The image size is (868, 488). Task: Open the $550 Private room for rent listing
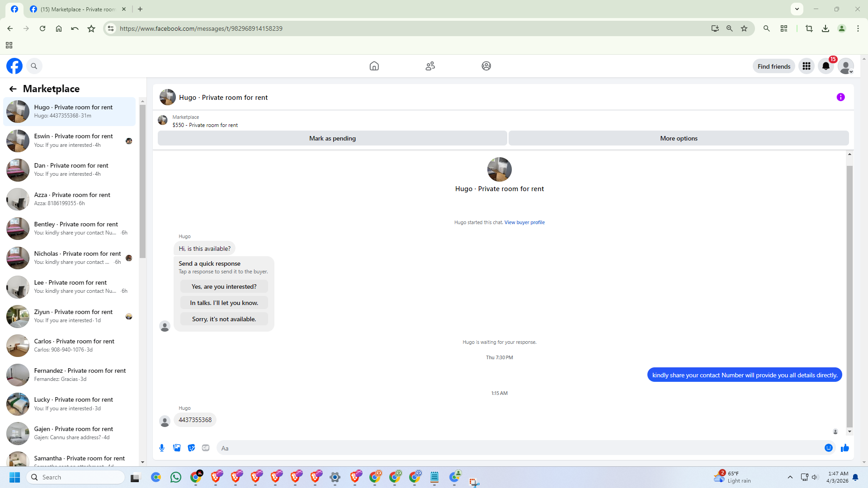205,125
